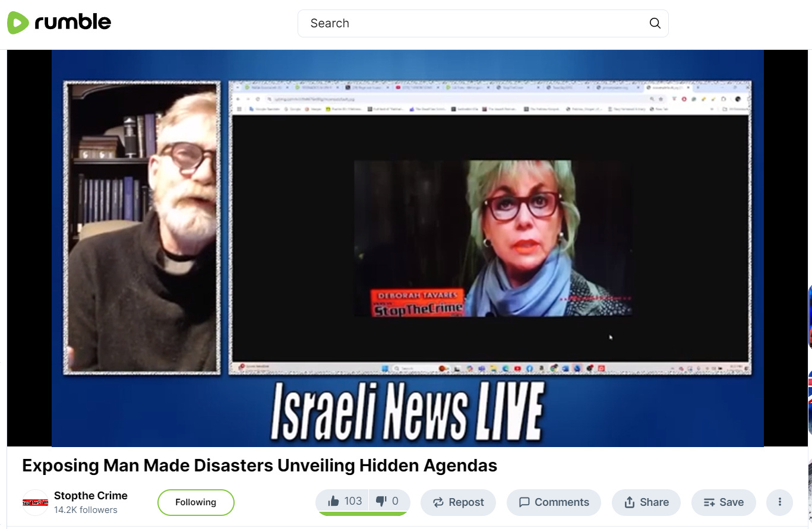Open the Stopthe Crime channel avatar
Viewport: 812px width, 529px height.
pyautogui.click(x=35, y=502)
